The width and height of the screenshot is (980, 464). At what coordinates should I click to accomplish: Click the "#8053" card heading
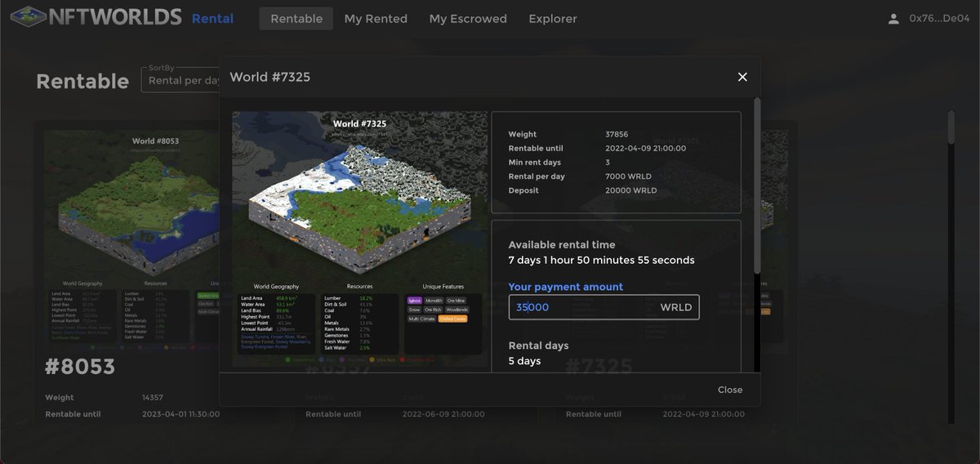coord(80,368)
